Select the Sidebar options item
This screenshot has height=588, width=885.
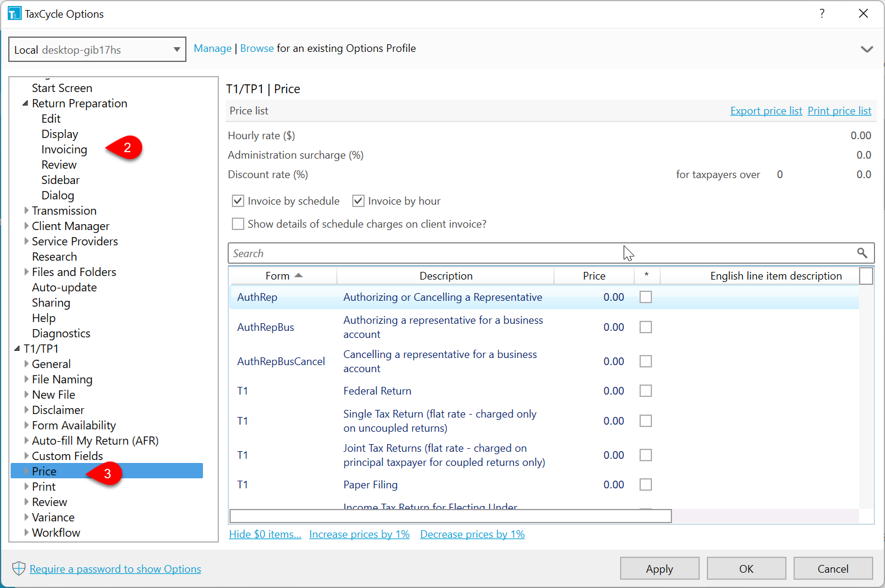pos(60,180)
